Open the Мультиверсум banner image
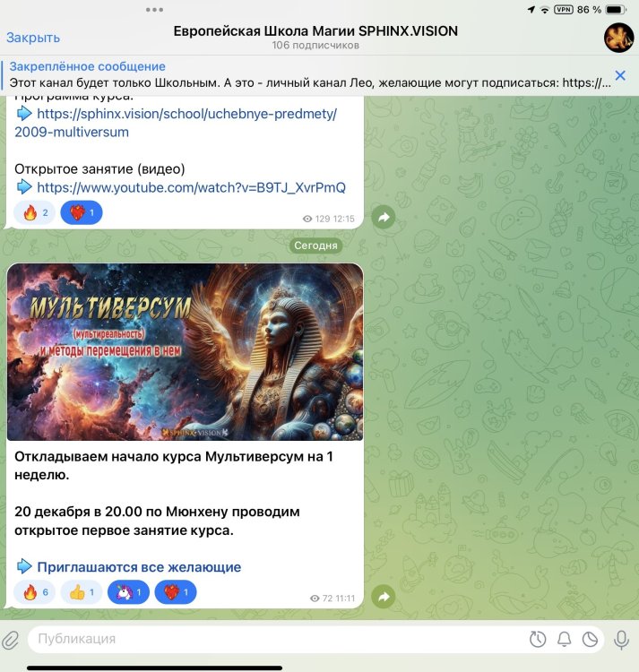Image resolution: width=639 pixels, height=672 pixels. 185,351
